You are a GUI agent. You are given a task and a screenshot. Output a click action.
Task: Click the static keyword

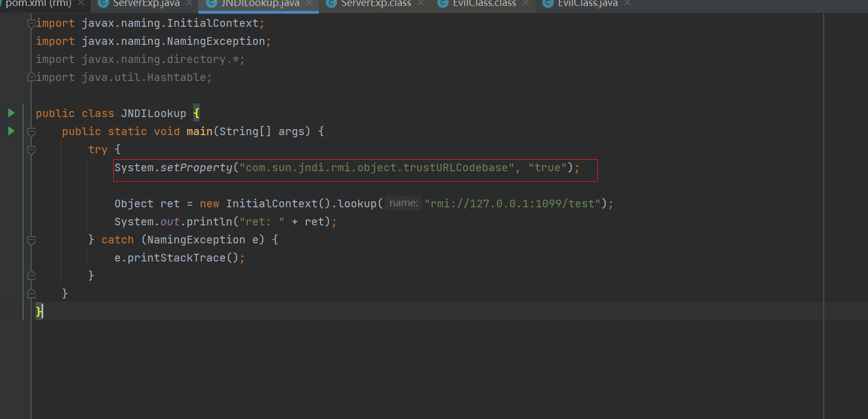pos(127,131)
